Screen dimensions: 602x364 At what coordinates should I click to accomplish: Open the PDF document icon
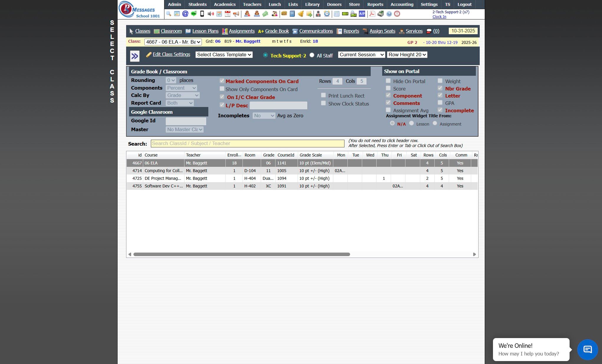click(x=372, y=14)
